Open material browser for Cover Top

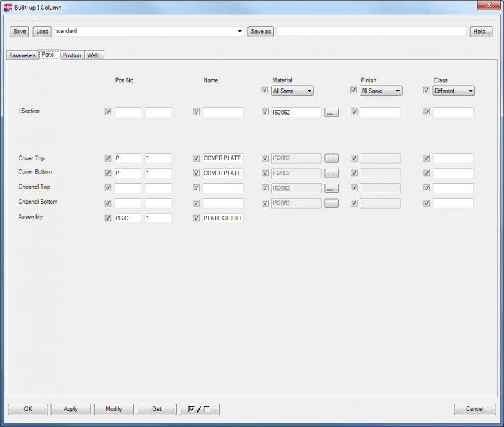pos(331,158)
